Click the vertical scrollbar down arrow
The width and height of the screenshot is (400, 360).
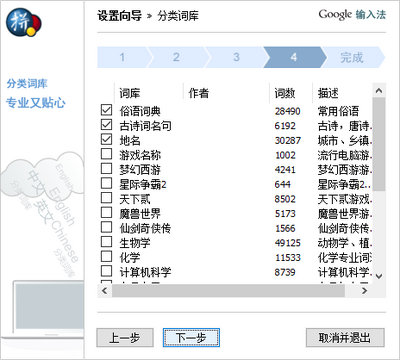[x=379, y=276]
